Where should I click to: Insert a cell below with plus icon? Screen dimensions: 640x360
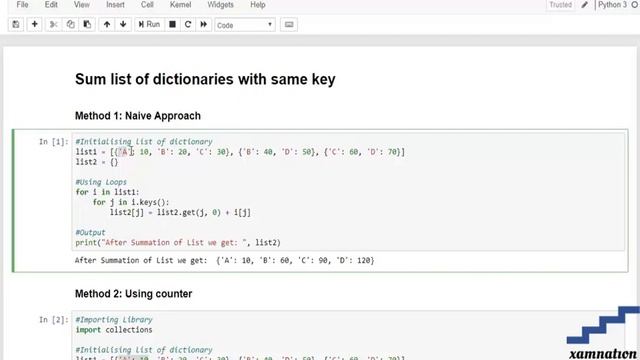[x=35, y=24]
